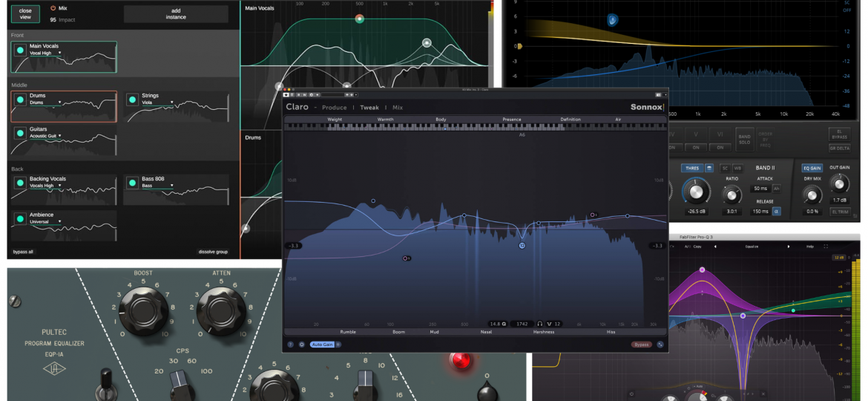
Task: Click the Presence band label in Claro
Action: (x=511, y=119)
